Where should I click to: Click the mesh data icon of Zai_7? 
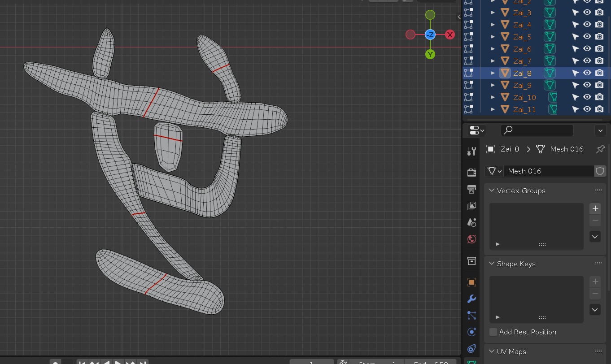[x=550, y=61]
